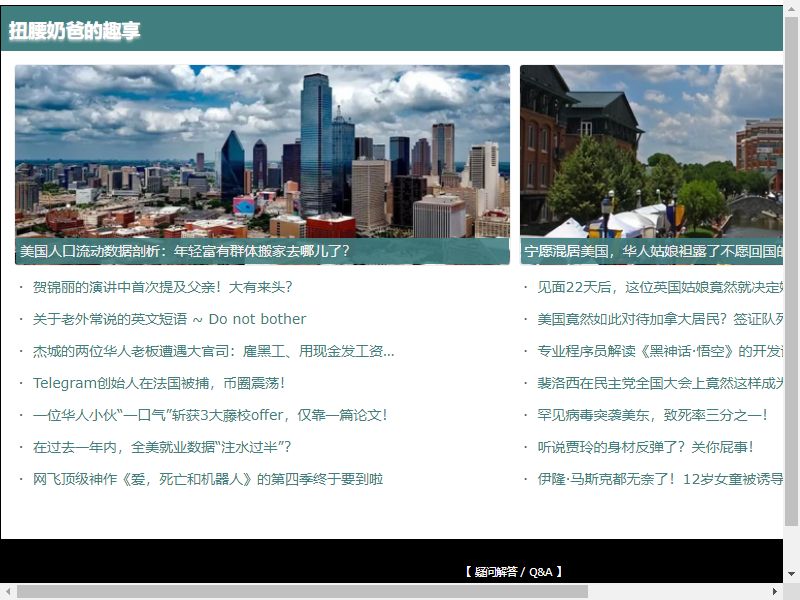This screenshot has width=800, height=600.
Task: Open 网飞顶级神作《爱，死亡和机器人》 article
Action: point(208,479)
